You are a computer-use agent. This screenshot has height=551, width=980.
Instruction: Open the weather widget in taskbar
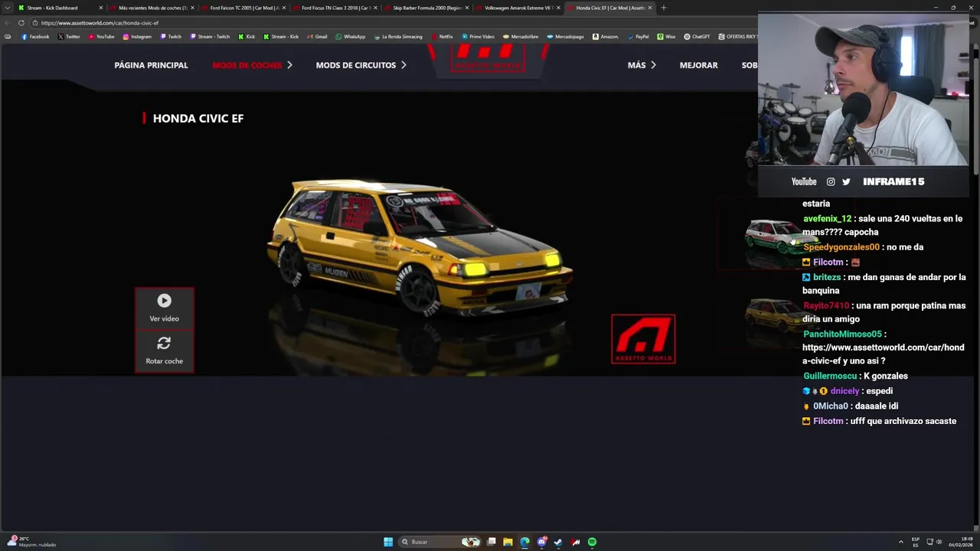click(x=32, y=542)
